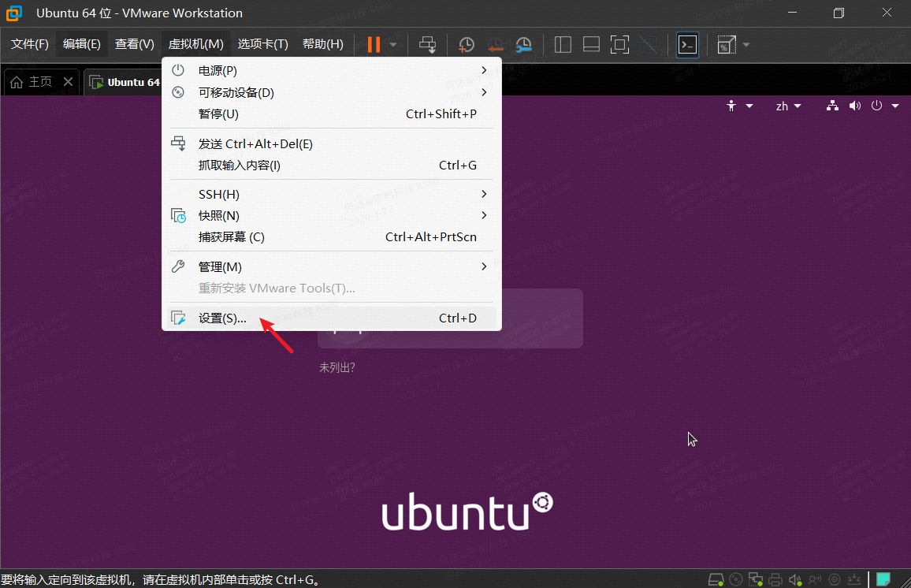Viewport: 911px width, 588px height.
Task: Choose 暂停(U) from the menu
Action: coord(332,114)
